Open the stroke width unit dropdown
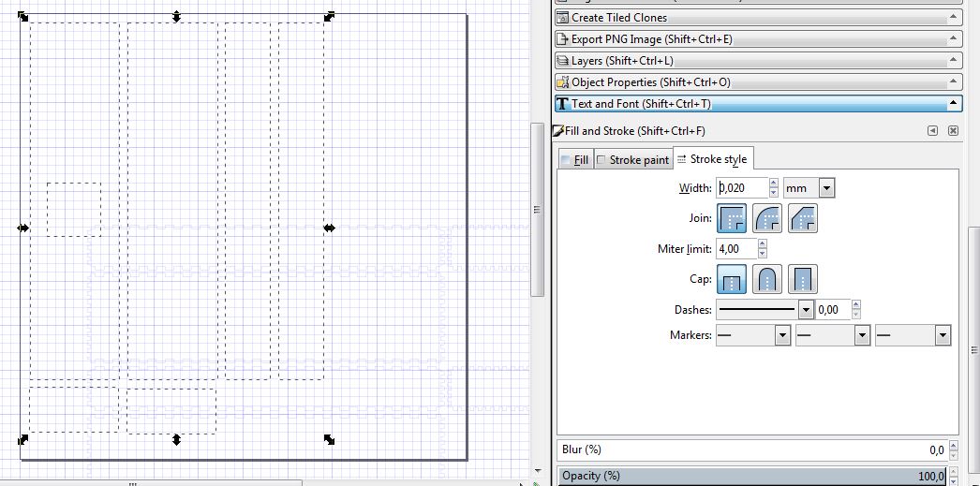 point(826,188)
